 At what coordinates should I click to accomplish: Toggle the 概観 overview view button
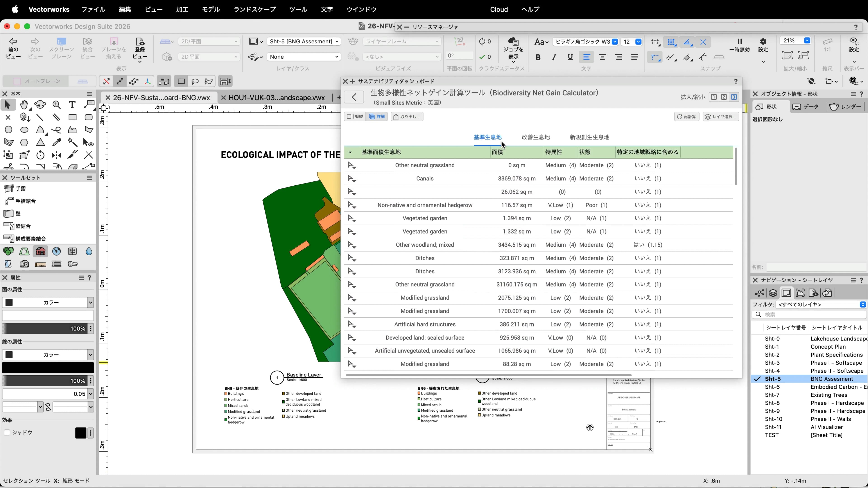pos(355,117)
